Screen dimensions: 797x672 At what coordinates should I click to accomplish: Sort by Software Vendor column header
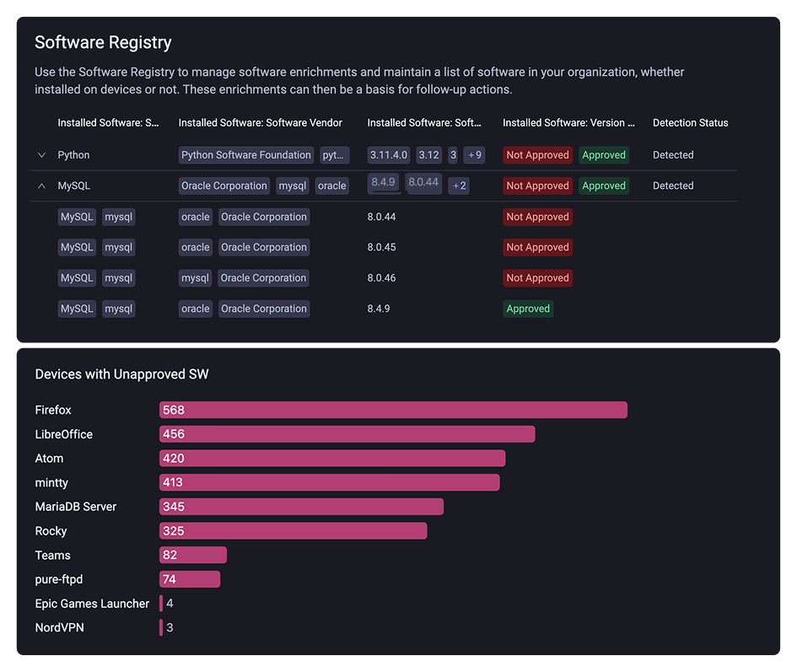tap(261, 123)
